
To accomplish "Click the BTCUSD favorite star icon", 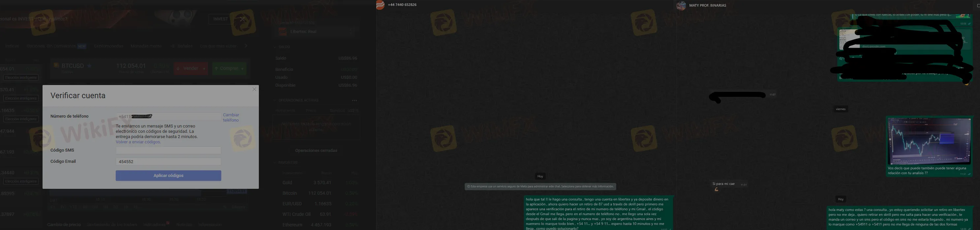I will pos(89,66).
